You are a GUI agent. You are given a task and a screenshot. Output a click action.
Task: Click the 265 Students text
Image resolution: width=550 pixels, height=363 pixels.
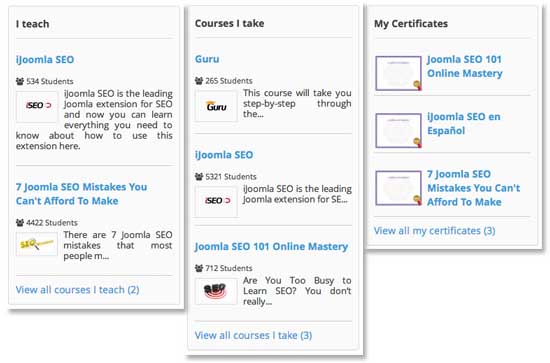coord(229,81)
